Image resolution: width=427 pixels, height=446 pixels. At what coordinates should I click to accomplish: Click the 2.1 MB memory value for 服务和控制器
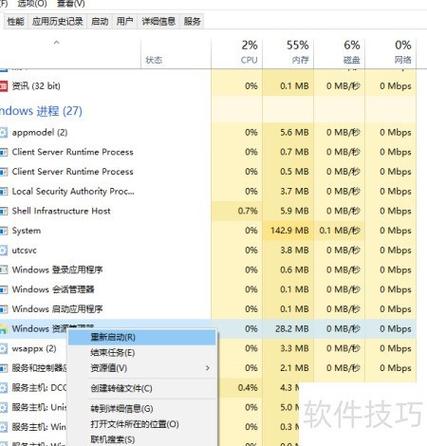tap(294, 368)
